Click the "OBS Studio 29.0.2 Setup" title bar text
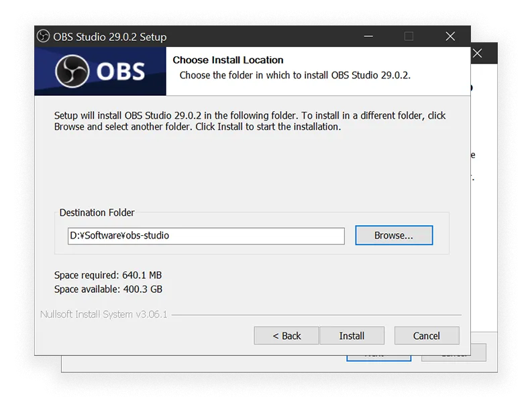This screenshot has height=398, width=532. tap(109, 37)
